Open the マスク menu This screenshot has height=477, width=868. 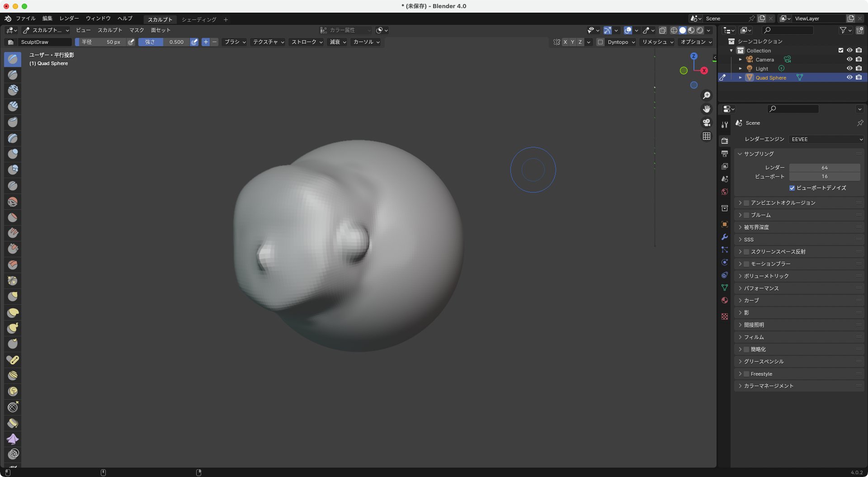137,30
